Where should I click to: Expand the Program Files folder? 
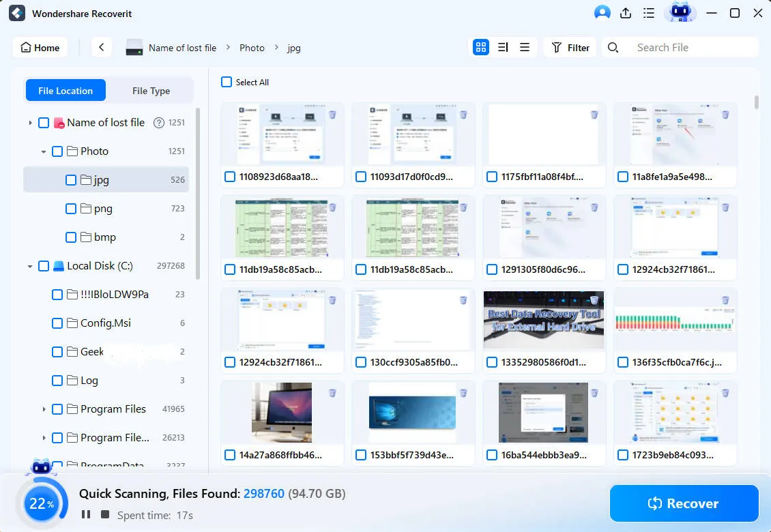coord(42,409)
